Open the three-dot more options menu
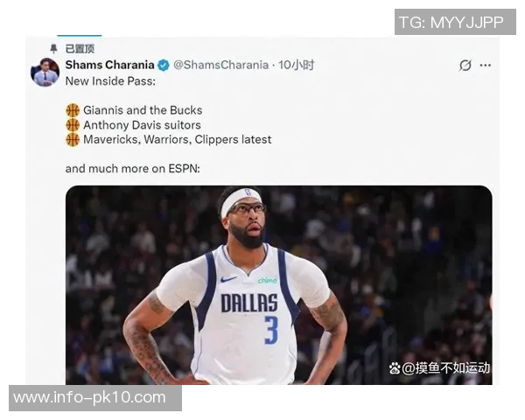525x420 pixels. point(485,66)
